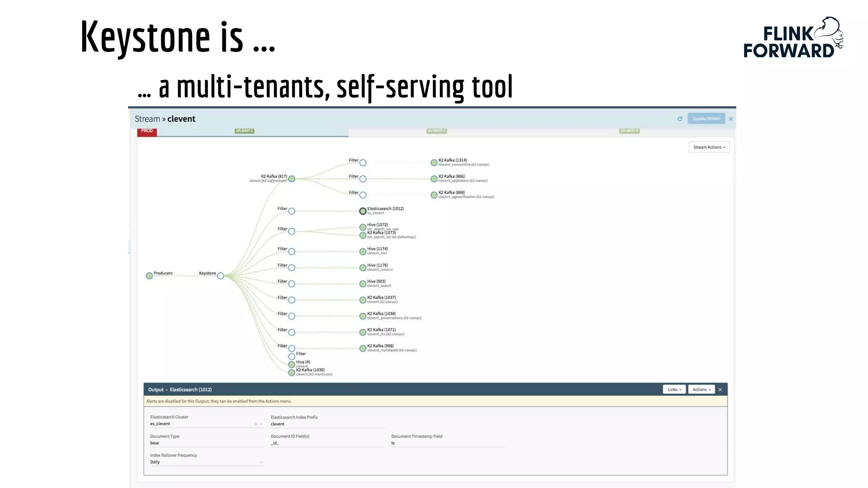This screenshot has height=488, width=868.
Task: Edit the Elasticsearch Index Prefix field
Action: (328, 424)
